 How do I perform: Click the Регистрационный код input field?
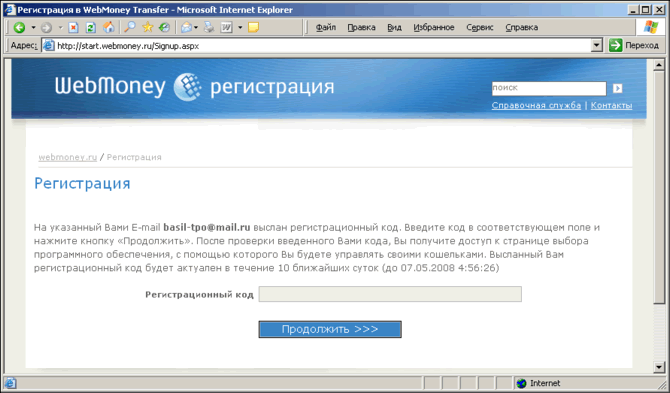pyautogui.click(x=390, y=294)
